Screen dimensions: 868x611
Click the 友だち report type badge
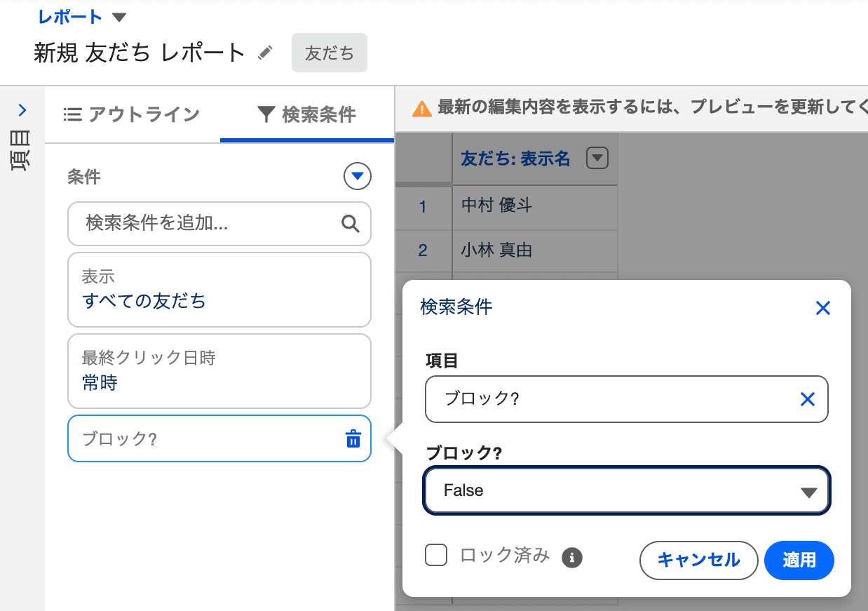pyautogui.click(x=330, y=53)
